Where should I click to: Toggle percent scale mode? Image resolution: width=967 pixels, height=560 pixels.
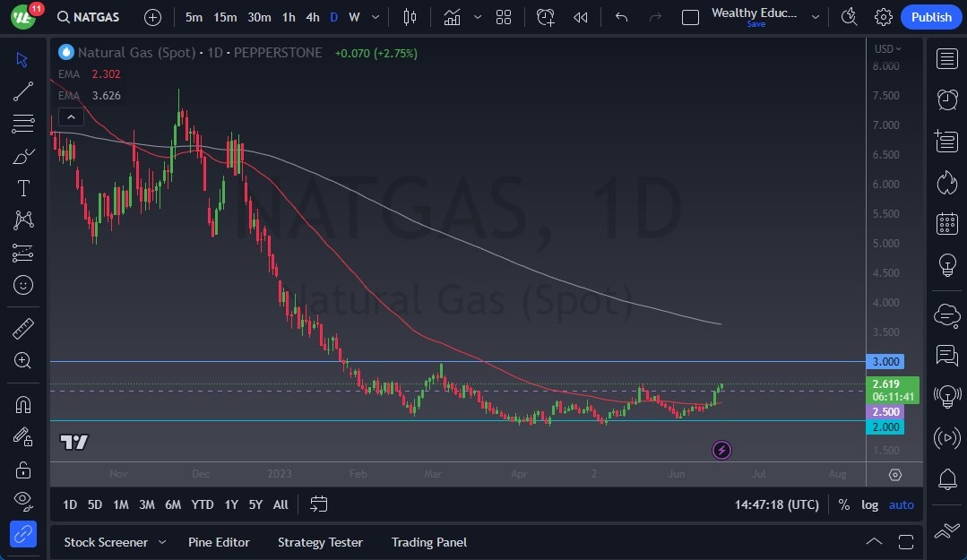click(843, 504)
